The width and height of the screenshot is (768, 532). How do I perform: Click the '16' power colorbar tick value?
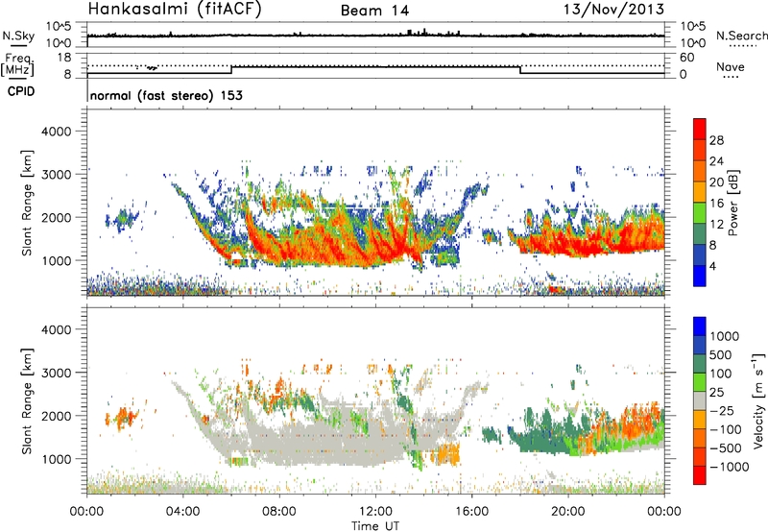pyautogui.click(x=716, y=204)
